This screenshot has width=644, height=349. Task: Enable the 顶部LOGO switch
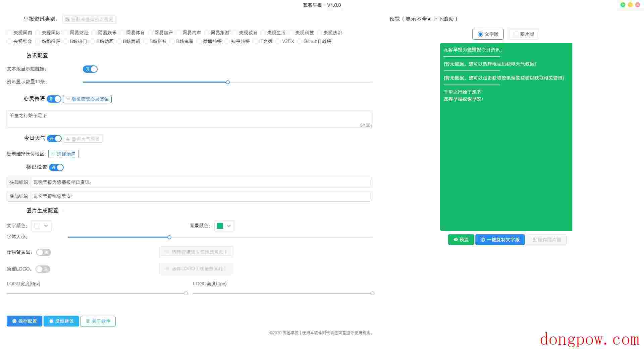click(x=43, y=269)
